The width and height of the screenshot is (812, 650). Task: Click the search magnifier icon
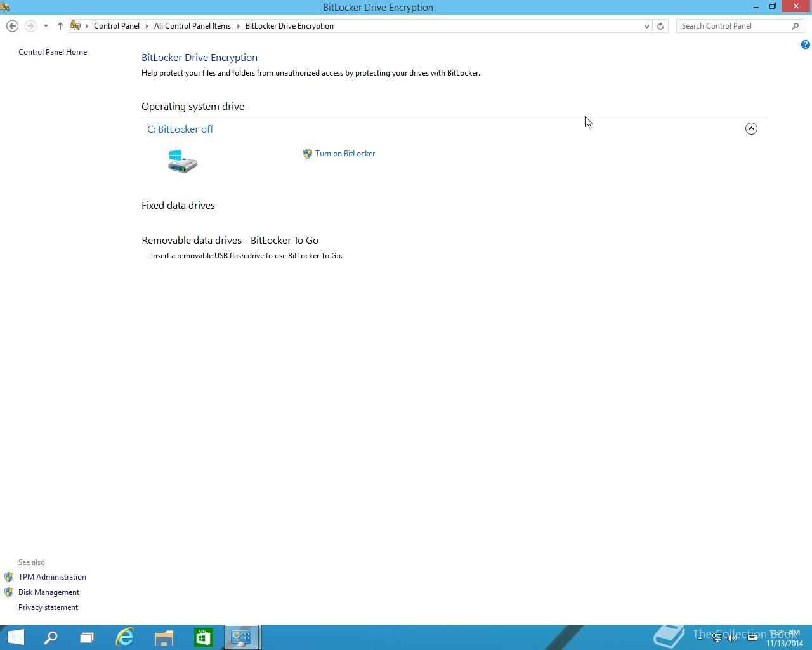click(x=796, y=26)
